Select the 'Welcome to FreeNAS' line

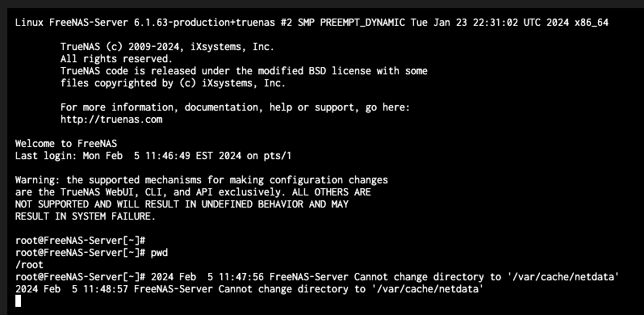66,144
